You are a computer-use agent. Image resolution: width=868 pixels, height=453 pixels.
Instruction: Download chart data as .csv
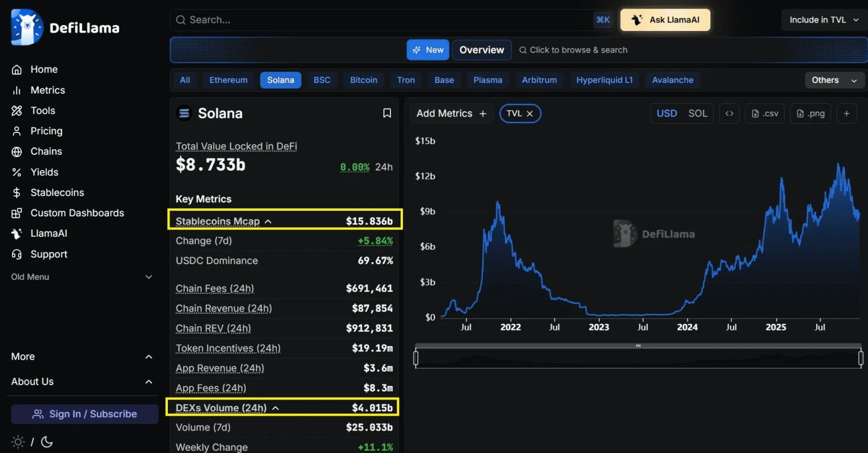(765, 114)
